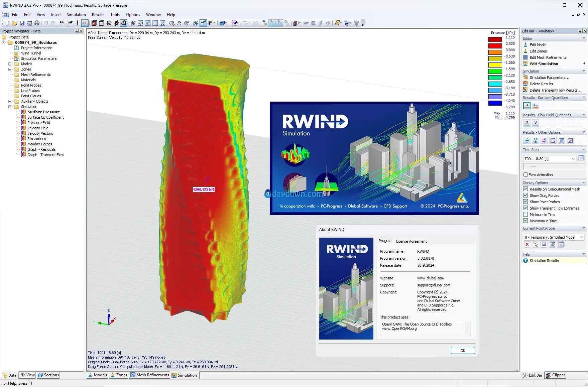Viewport: 588px width, 387px height.
Task: Collapse the Editor panel section arrow
Action: pos(584,38)
